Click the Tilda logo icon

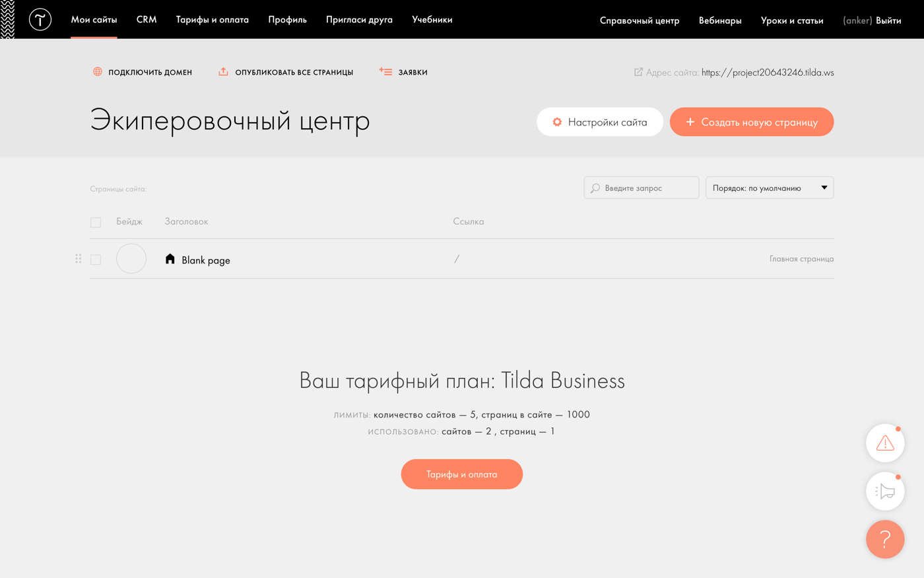click(40, 20)
